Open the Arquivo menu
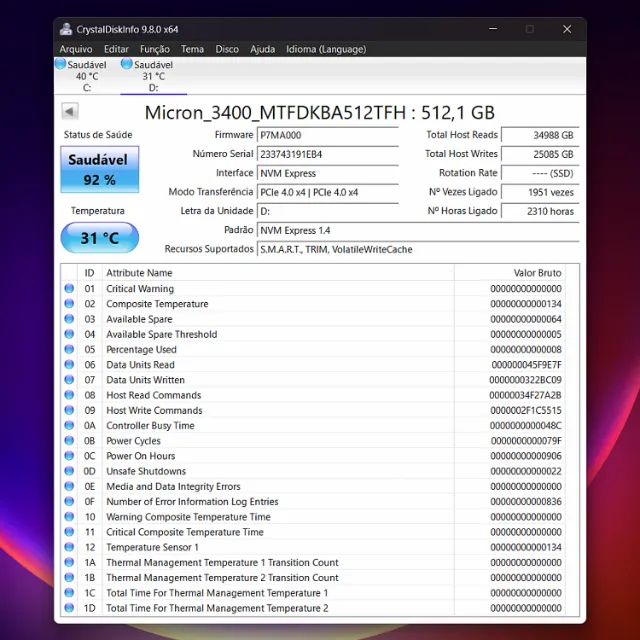640x640 pixels. tap(76, 49)
